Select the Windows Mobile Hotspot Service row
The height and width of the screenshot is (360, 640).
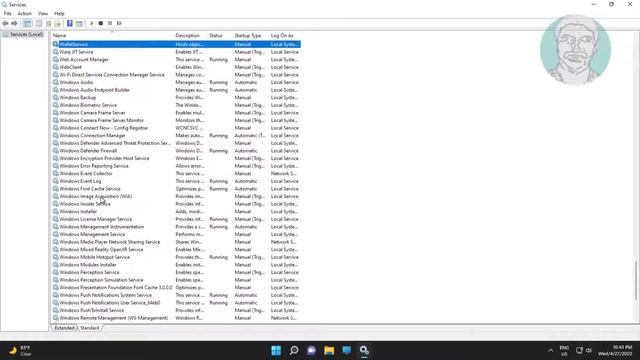coord(176,257)
